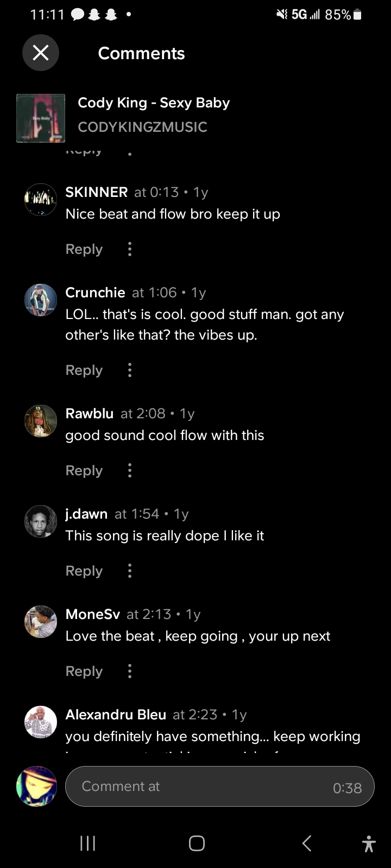Reply to SKINNER's comment
This screenshot has width=391, height=868.
84,249
